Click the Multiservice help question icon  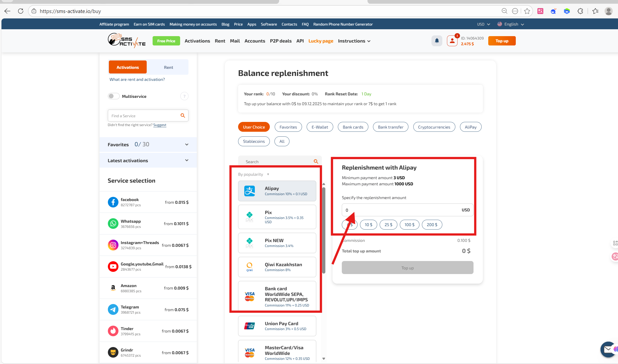(x=184, y=96)
